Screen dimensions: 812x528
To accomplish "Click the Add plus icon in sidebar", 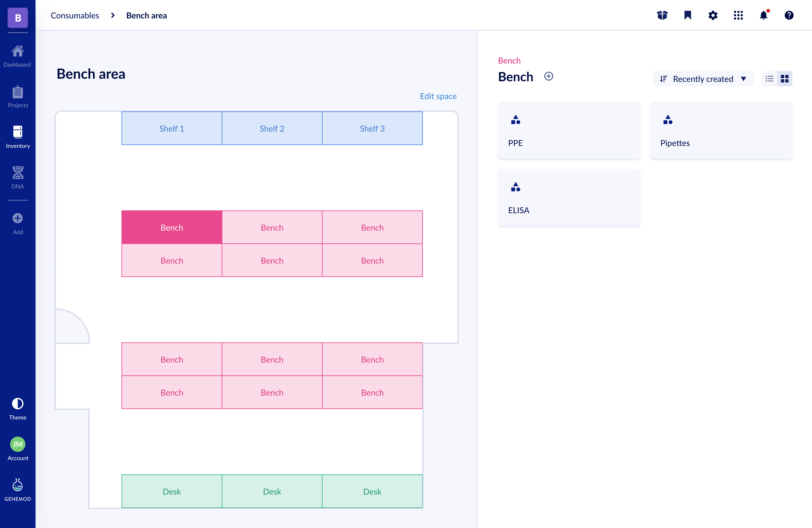I will click(17, 218).
